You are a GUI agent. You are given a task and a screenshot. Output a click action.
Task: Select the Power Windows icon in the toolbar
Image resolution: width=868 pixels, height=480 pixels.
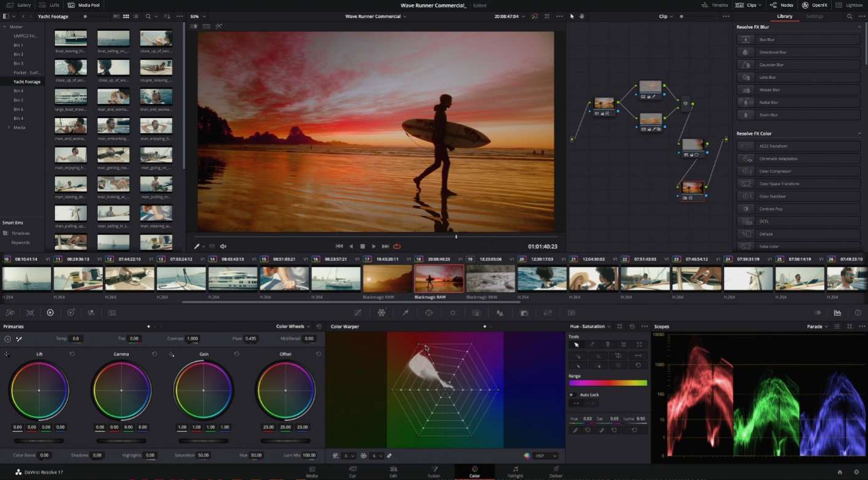429,313
